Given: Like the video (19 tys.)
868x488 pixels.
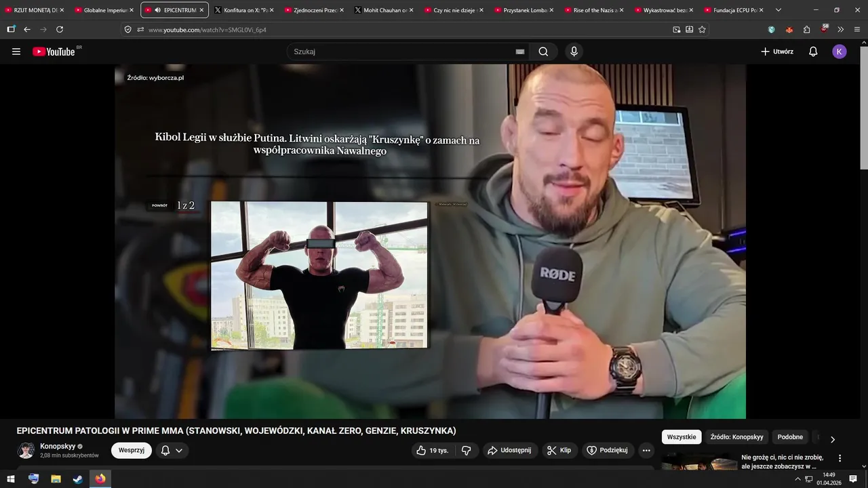Looking at the screenshot, I should [x=432, y=450].
